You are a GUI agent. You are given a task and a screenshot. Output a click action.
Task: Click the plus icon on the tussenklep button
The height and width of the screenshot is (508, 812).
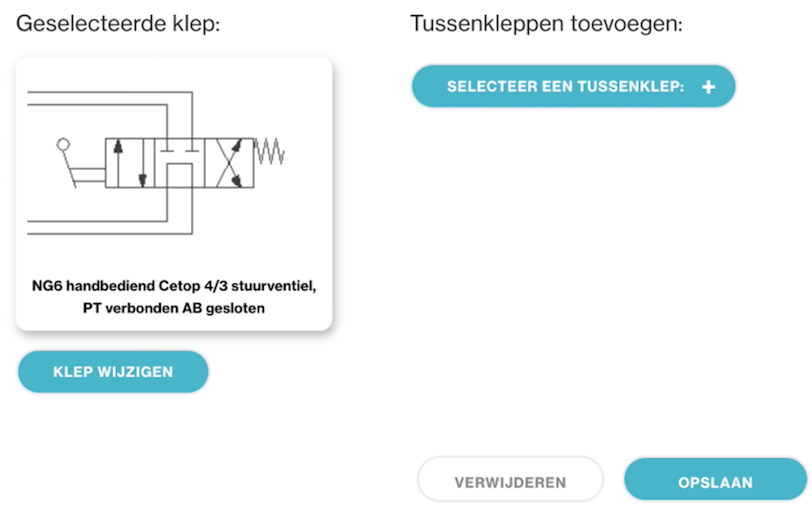[x=708, y=87]
